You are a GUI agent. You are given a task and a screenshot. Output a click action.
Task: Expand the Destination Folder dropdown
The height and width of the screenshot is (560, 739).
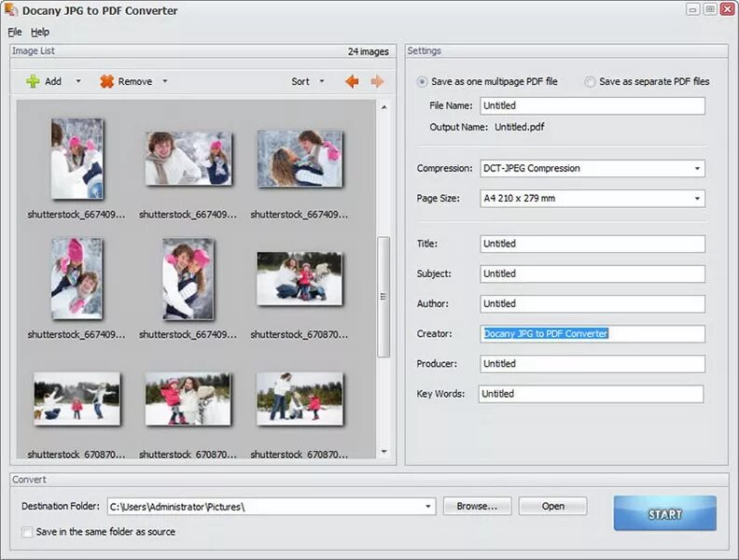pos(427,506)
